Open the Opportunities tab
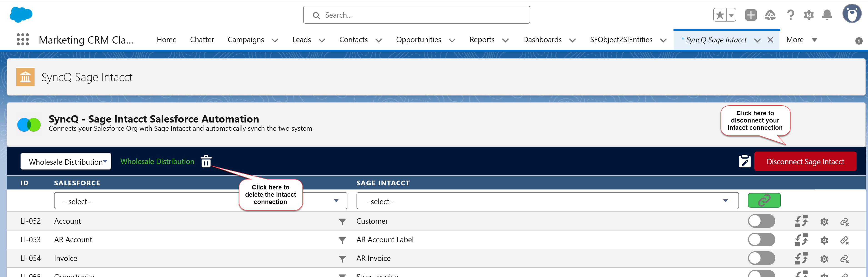 click(x=419, y=40)
